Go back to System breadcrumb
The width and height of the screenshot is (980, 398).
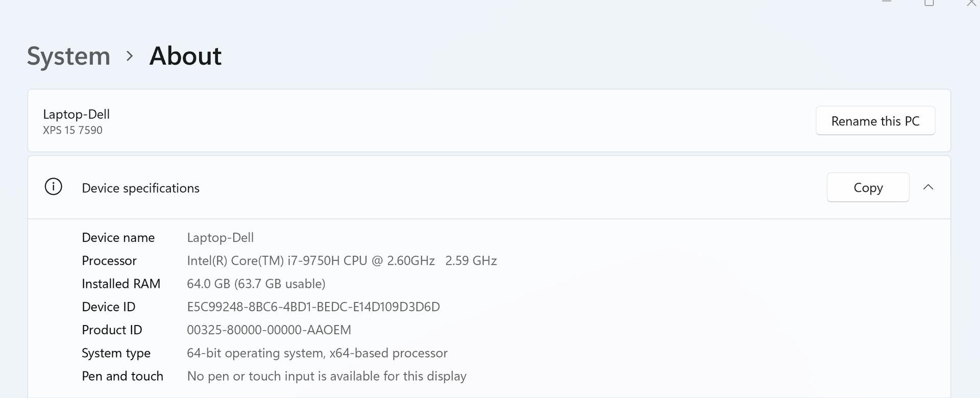click(68, 56)
